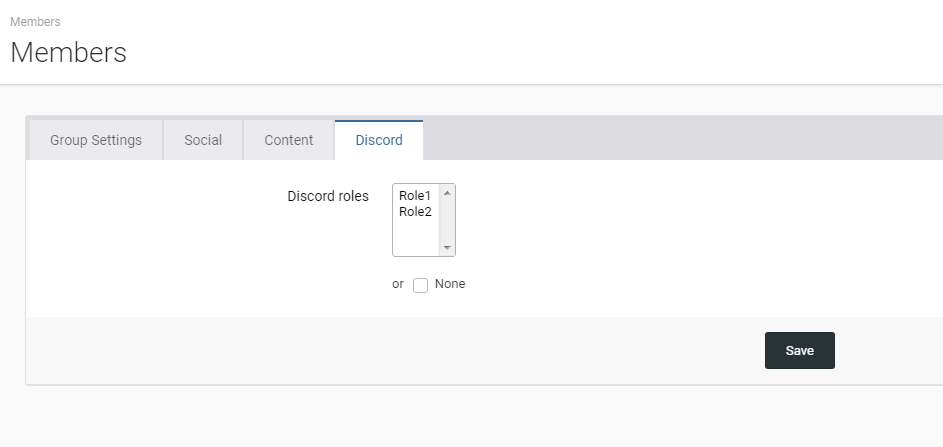This screenshot has height=447, width=943.
Task: Click the roles list scroll-up arrow
Action: pos(447,193)
